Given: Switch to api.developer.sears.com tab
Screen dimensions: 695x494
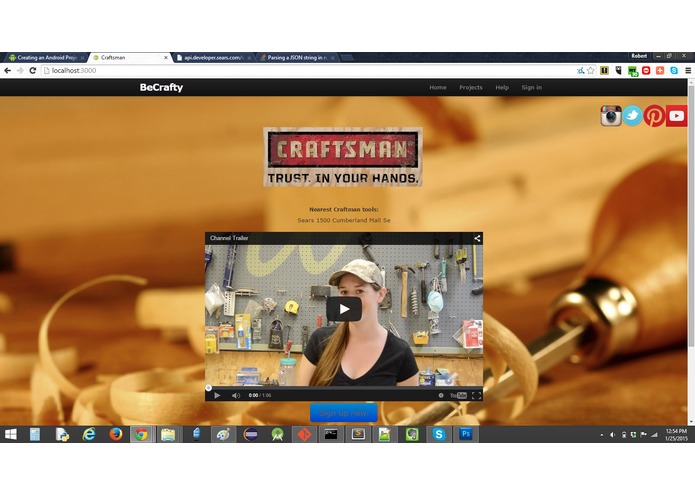Looking at the screenshot, I should click(213, 58).
